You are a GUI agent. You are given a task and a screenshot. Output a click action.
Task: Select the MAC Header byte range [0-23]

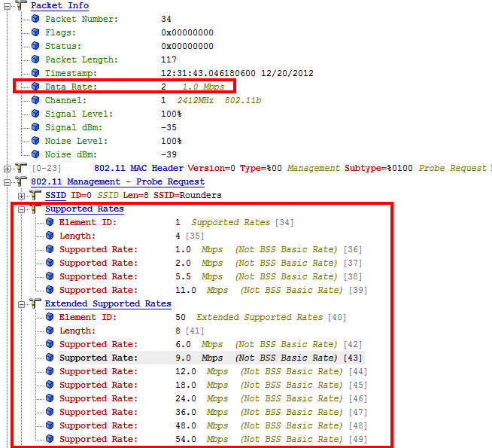tap(47, 168)
